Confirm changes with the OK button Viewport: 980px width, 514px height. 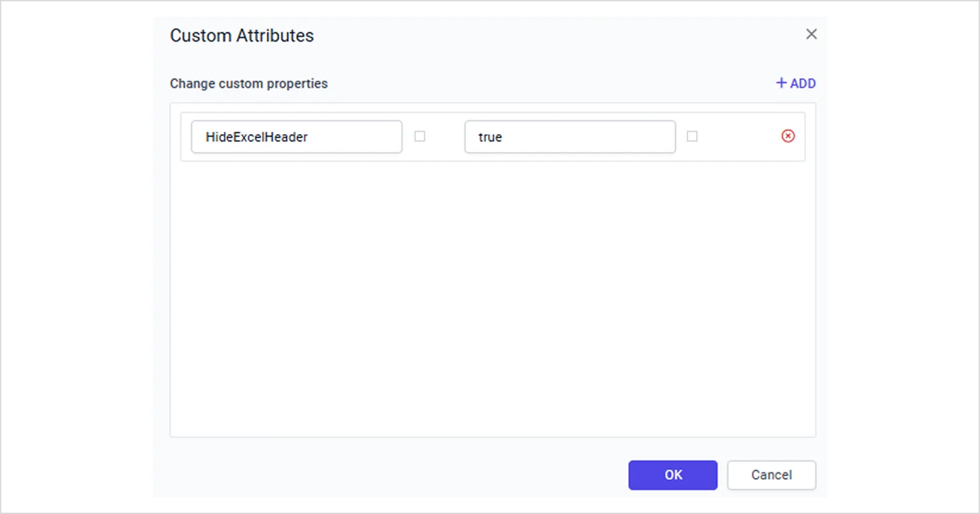click(x=672, y=475)
